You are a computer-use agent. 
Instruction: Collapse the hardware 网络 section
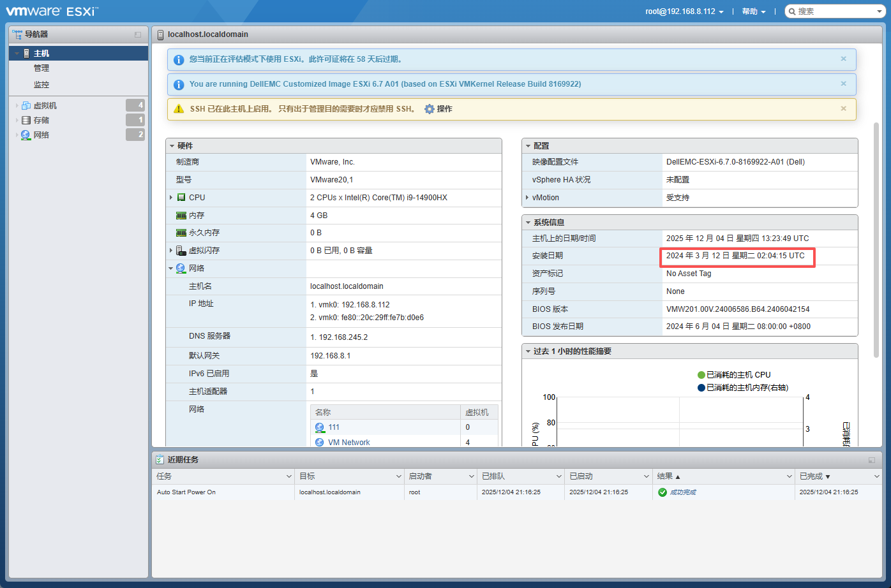click(171, 268)
